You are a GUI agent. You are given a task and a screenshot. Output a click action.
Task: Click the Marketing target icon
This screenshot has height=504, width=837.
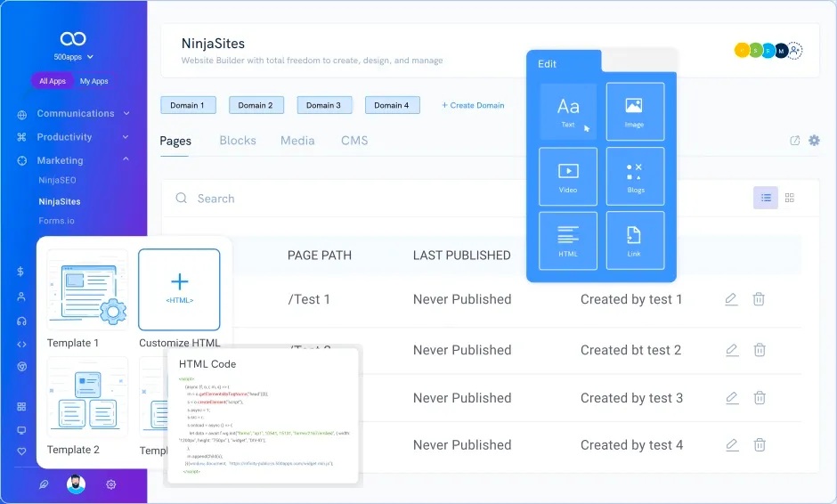[22, 160]
